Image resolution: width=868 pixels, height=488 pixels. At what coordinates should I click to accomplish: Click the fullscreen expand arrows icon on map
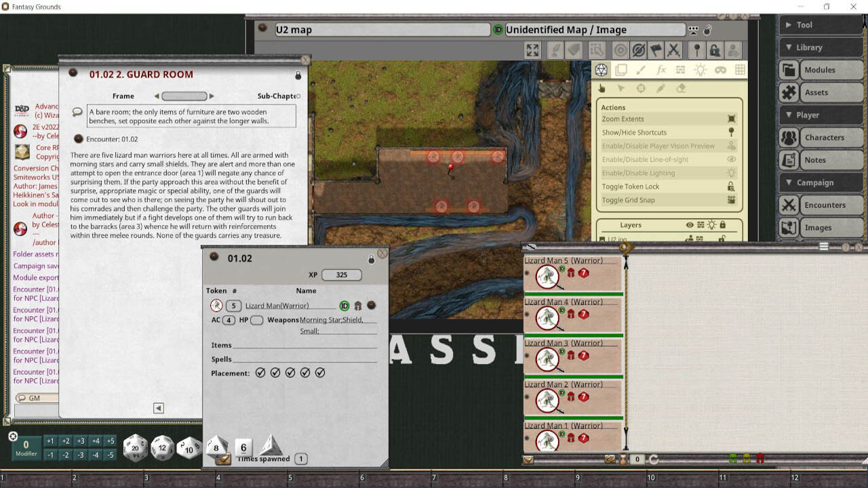532,51
